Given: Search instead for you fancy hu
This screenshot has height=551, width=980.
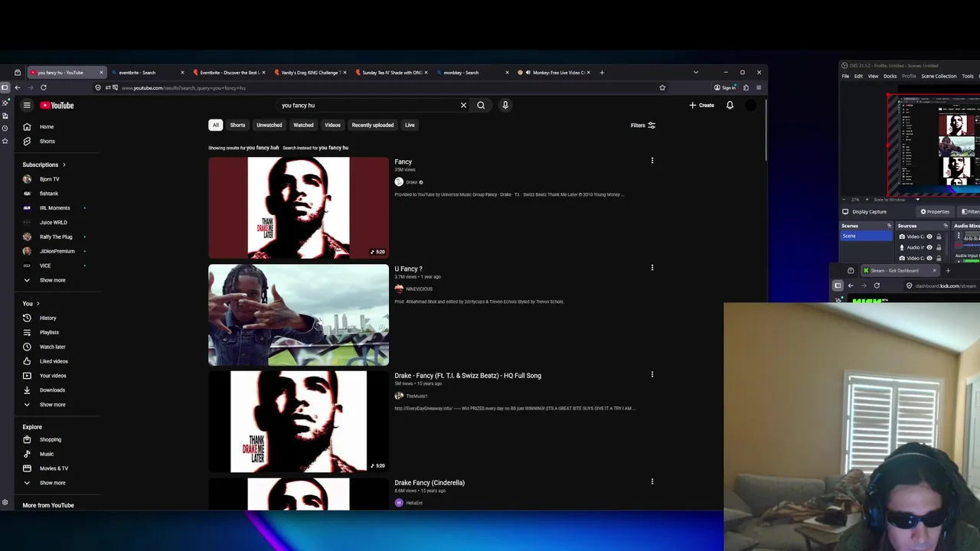Looking at the screenshot, I should tap(333, 148).
